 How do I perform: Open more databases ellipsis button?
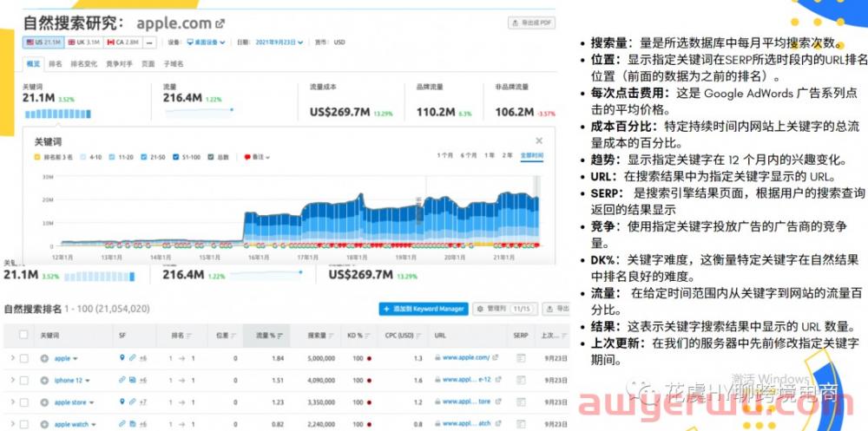pyautogui.click(x=149, y=42)
